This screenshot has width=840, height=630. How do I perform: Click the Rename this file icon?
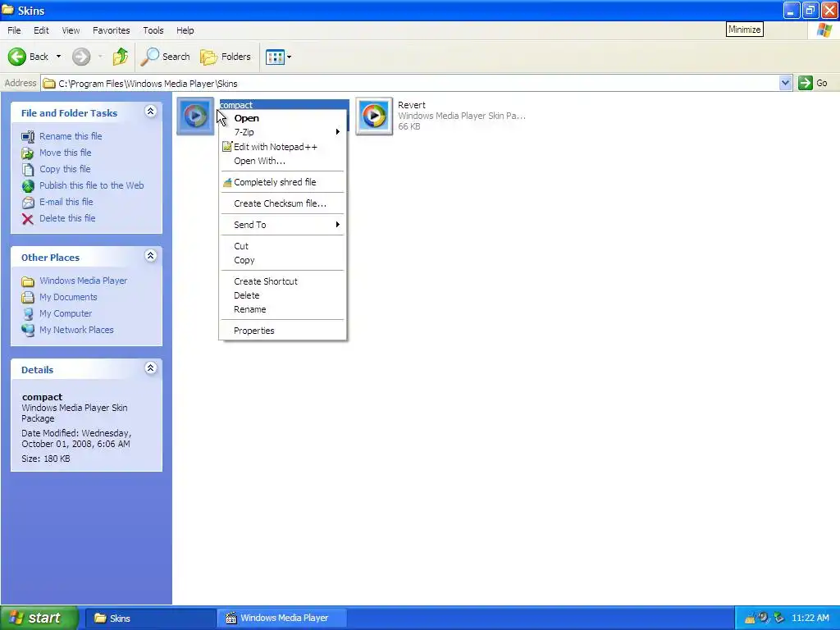[x=28, y=137]
